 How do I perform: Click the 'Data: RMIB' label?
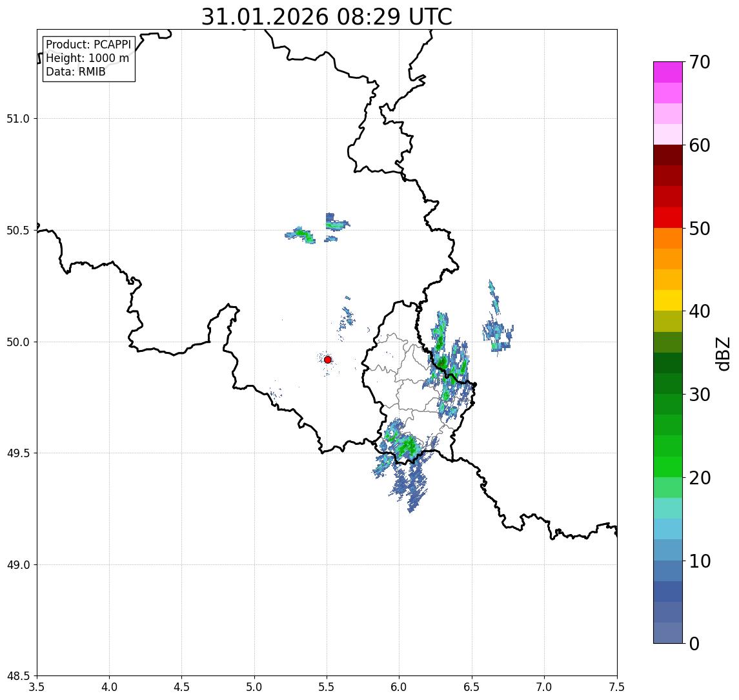pyautogui.click(x=76, y=72)
